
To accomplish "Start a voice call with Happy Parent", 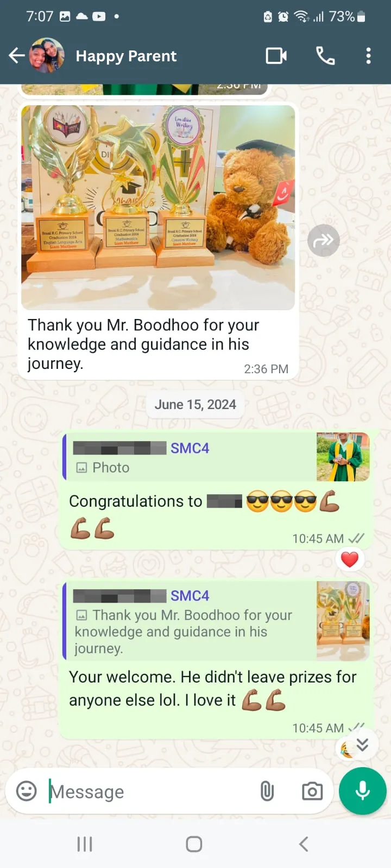I will (x=325, y=56).
